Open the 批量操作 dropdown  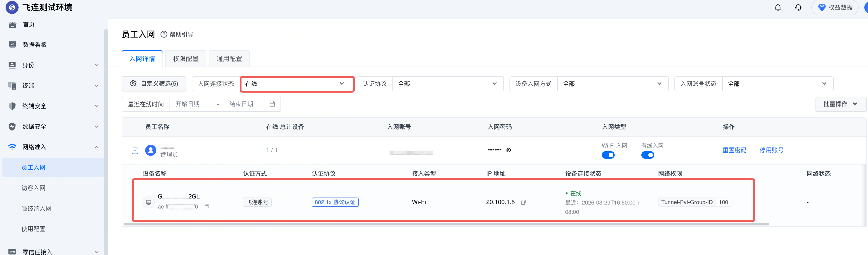point(840,104)
